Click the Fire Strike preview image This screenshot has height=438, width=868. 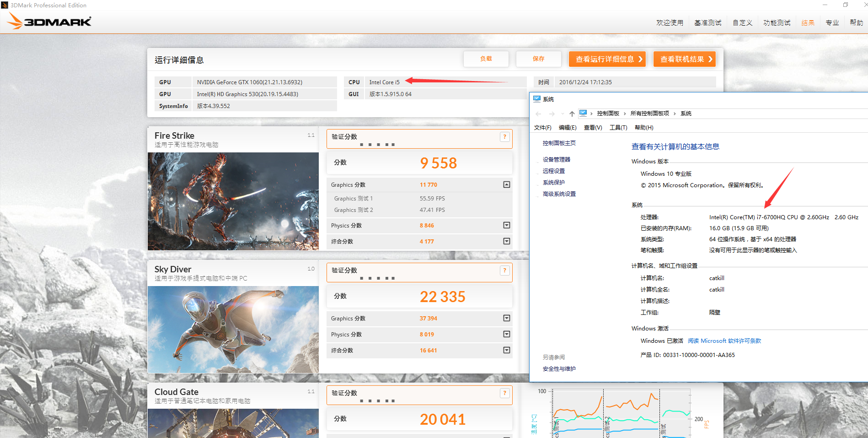(233, 201)
